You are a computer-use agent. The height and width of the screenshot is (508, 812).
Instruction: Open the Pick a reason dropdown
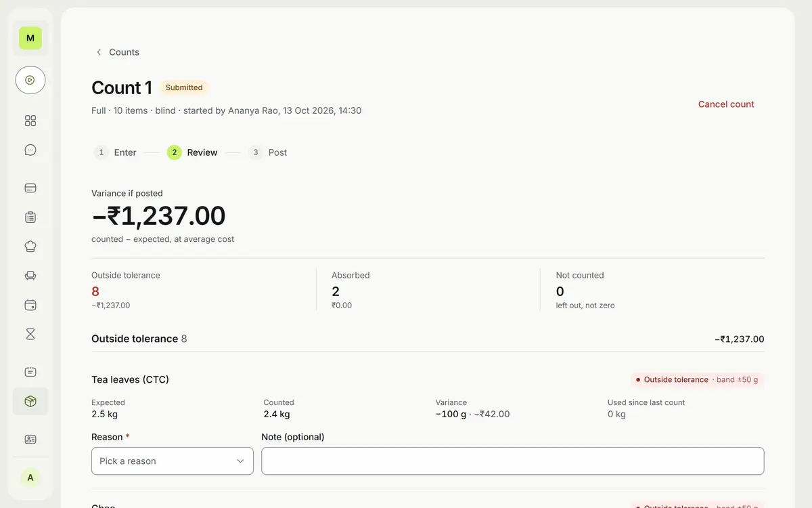click(173, 461)
